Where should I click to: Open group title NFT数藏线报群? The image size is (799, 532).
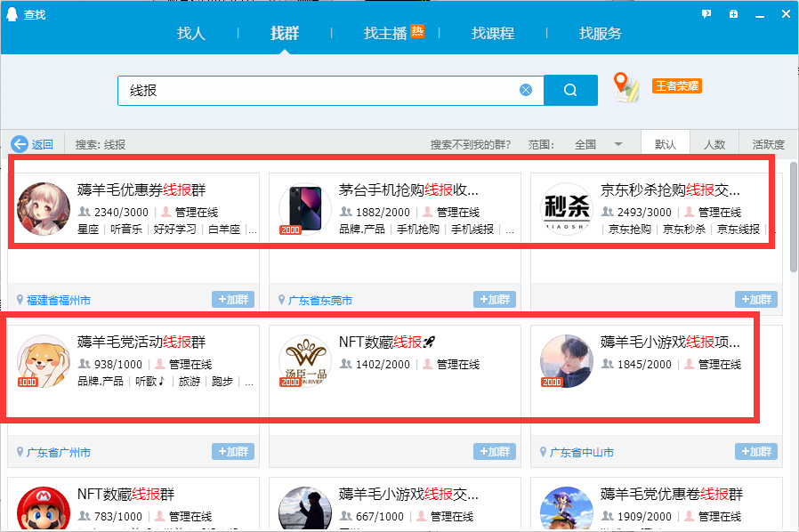(x=125, y=494)
